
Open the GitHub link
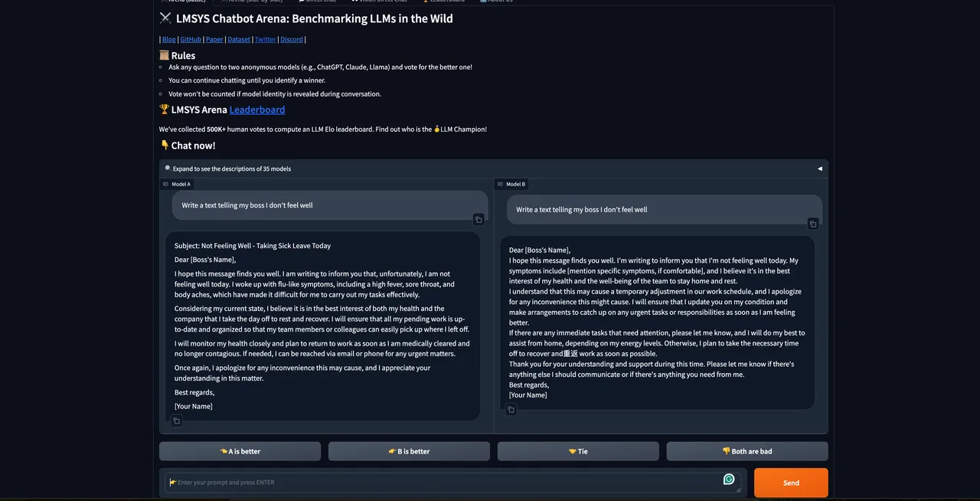[191, 39]
